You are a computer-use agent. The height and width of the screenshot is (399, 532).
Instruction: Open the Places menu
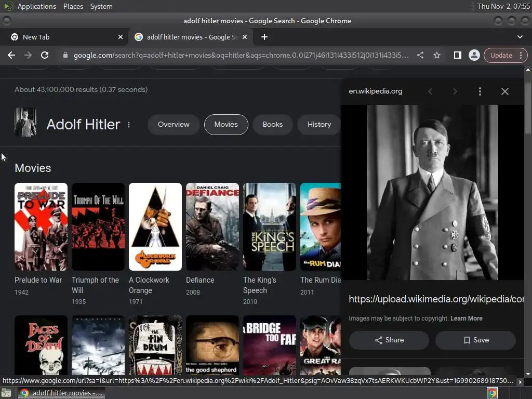73,6
